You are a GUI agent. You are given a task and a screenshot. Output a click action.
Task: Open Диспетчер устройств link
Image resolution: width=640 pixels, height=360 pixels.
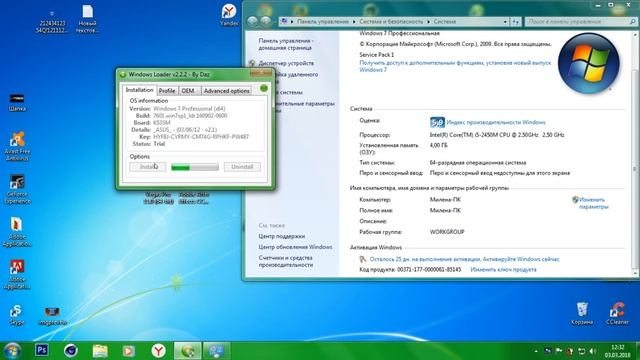click(x=286, y=63)
